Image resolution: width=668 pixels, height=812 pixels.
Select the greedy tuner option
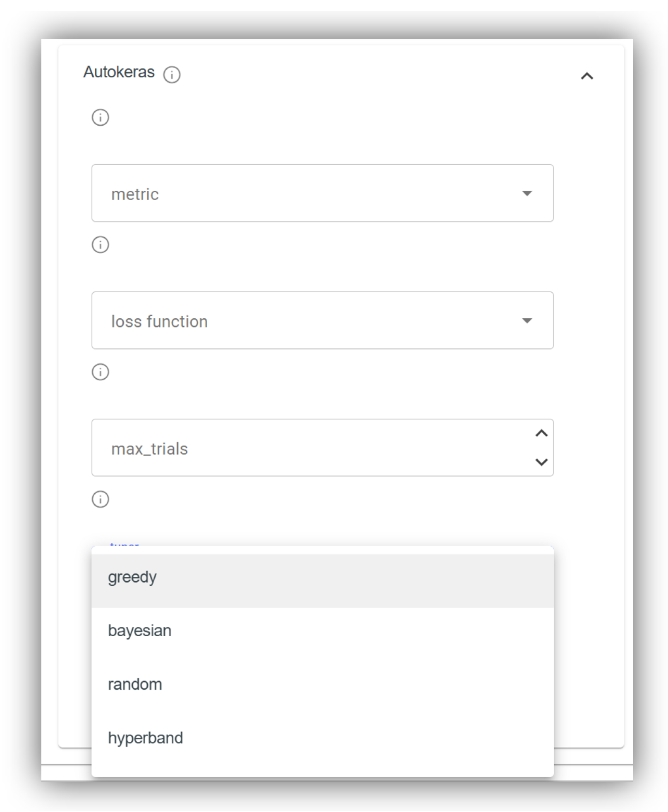coord(132,577)
